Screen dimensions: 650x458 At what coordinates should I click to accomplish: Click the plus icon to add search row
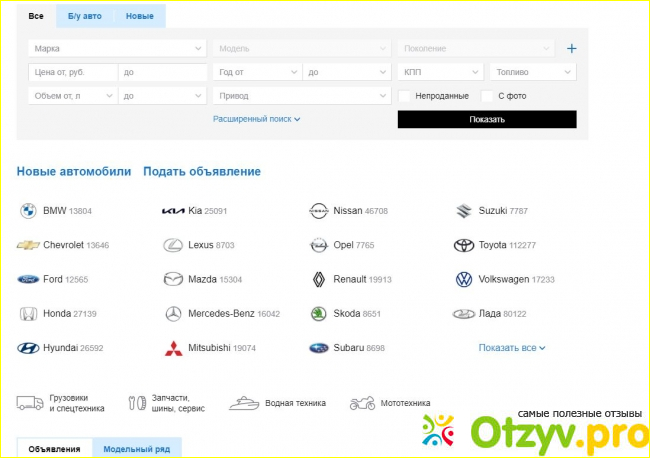point(572,48)
